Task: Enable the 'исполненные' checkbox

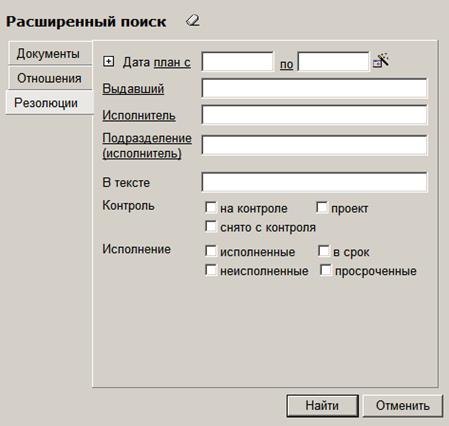Action: pos(211,251)
